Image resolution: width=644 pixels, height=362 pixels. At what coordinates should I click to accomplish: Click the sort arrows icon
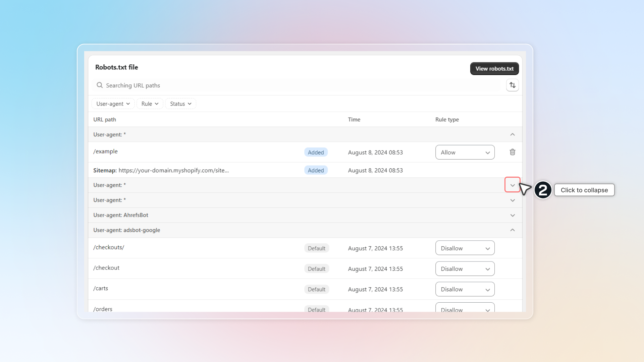(512, 85)
